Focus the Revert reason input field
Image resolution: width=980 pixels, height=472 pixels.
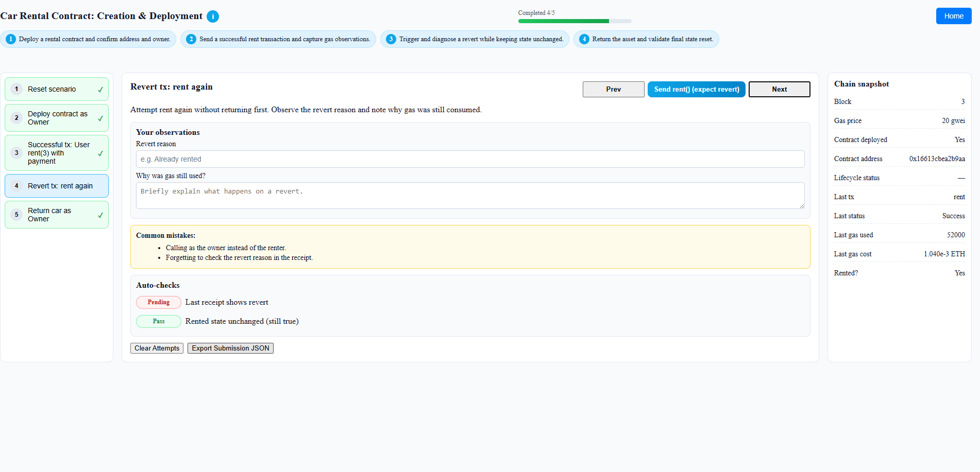pos(470,159)
